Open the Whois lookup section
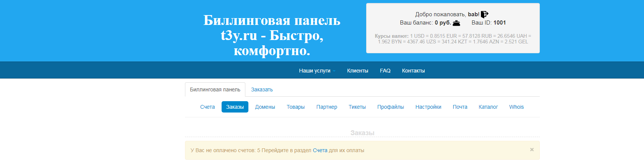 pos(516,107)
